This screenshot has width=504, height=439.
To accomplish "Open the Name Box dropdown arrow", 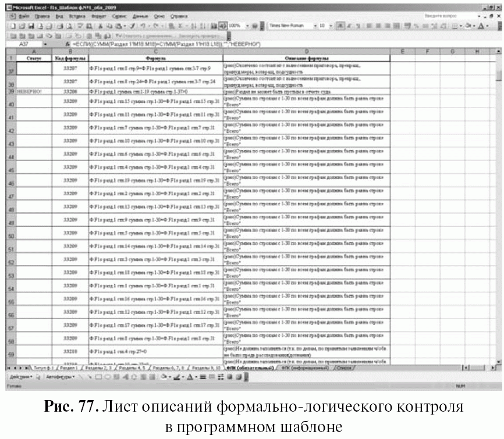I will coord(45,44).
